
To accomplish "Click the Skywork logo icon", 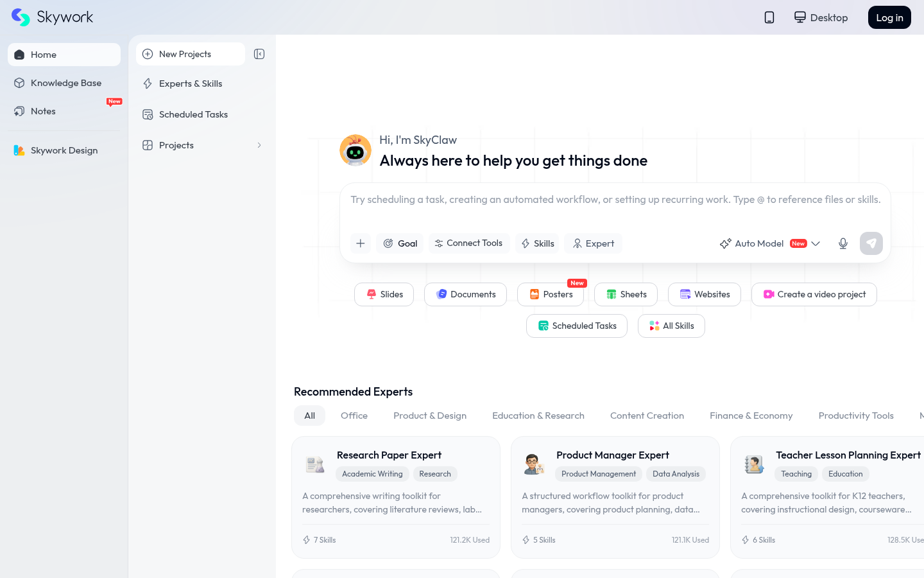I will point(21,17).
